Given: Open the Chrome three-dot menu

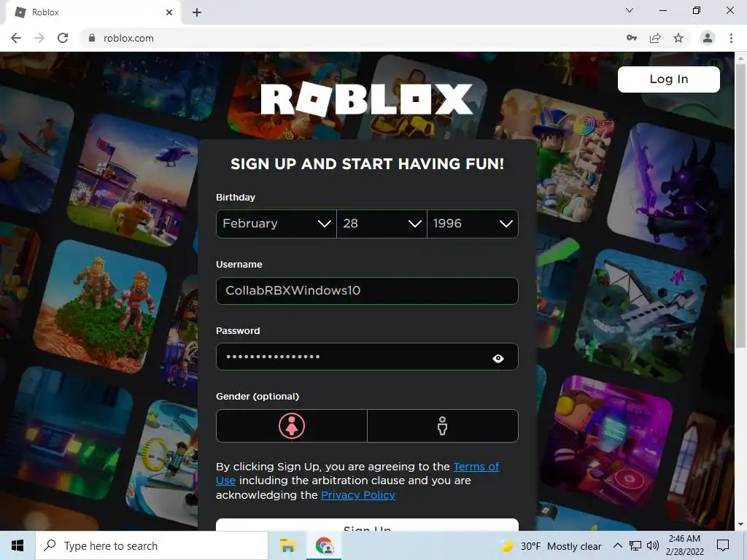Looking at the screenshot, I should [x=731, y=38].
